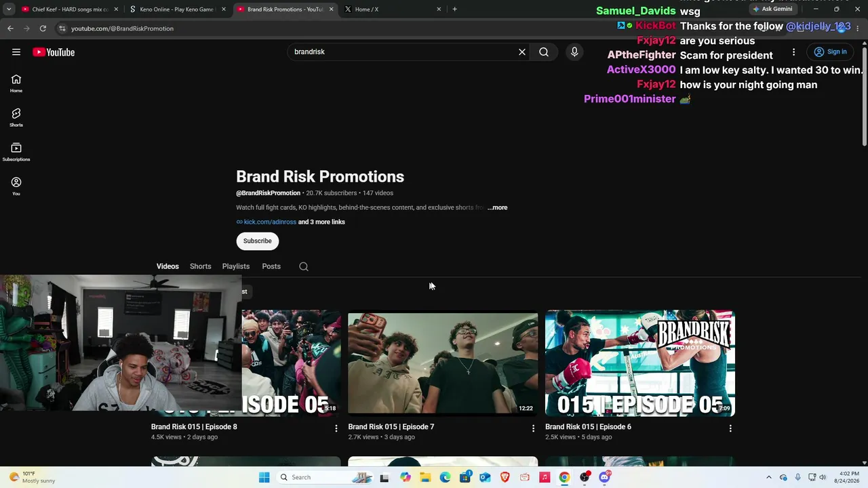The image size is (868, 488).
Task: Select the channel Posts tab
Action: tap(271, 266)
